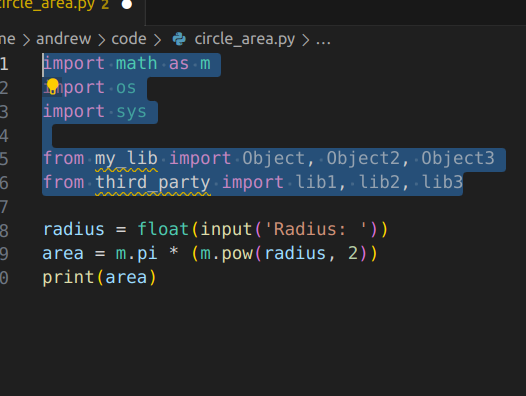
Task: Click on Object3 in the import line
Action: click(x=458, y=158)
